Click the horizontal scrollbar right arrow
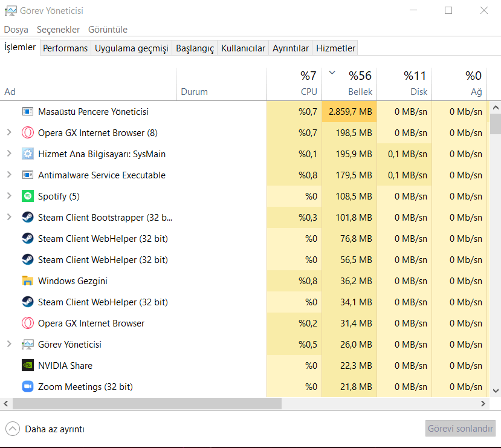The image size is (501, 448). pyautogui.click(x=483, y=404)
